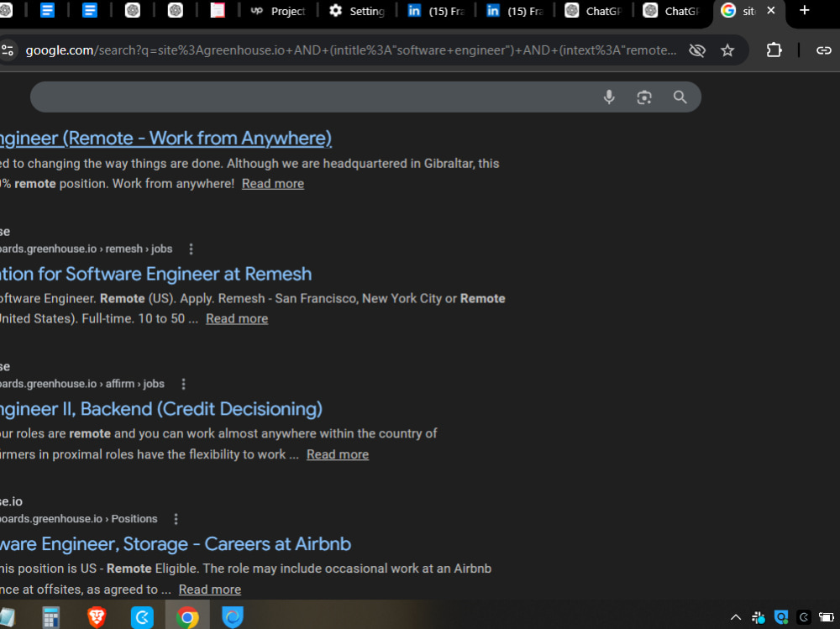Switch to the Upwork Project tab
Screen dimensions: 840x629
pyautogui.click(x=279, y=11)
